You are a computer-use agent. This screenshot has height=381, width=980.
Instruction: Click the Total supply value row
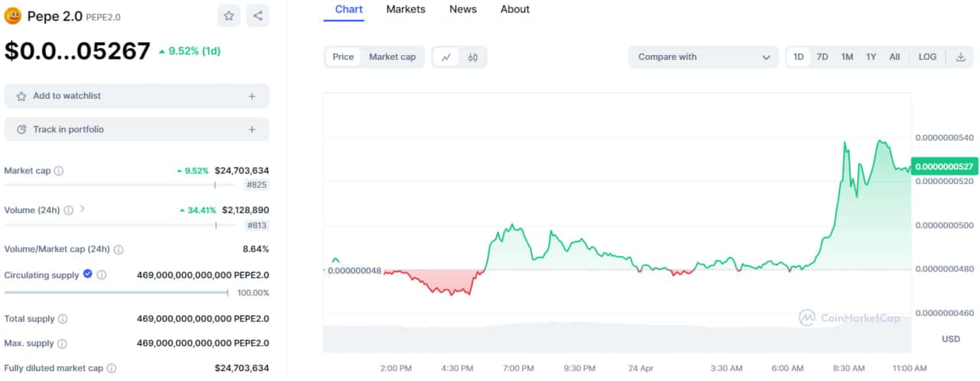[x=203, y=319]
